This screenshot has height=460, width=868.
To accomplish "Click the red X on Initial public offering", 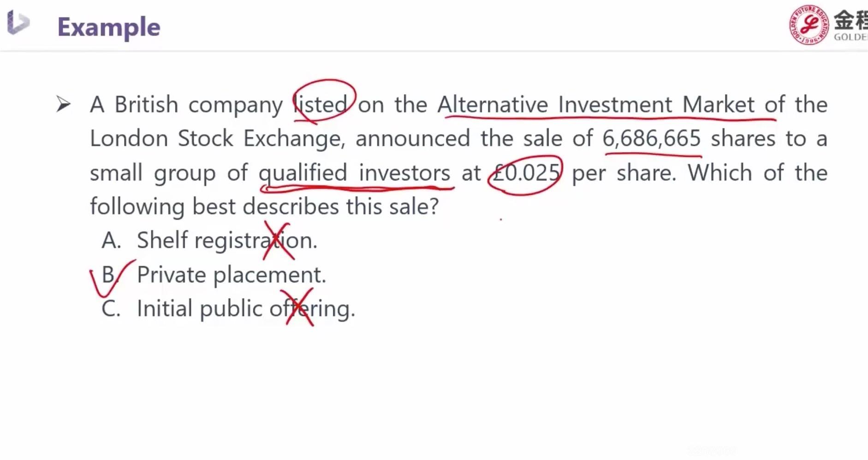I will 300,307.
